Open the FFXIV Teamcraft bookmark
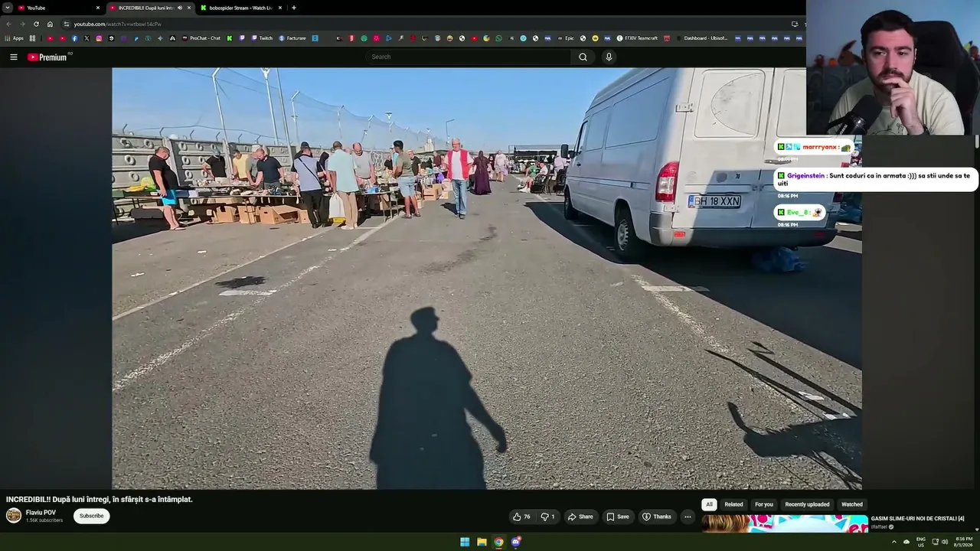This screenshot has width=980, height=551. [x=637, y=38]
